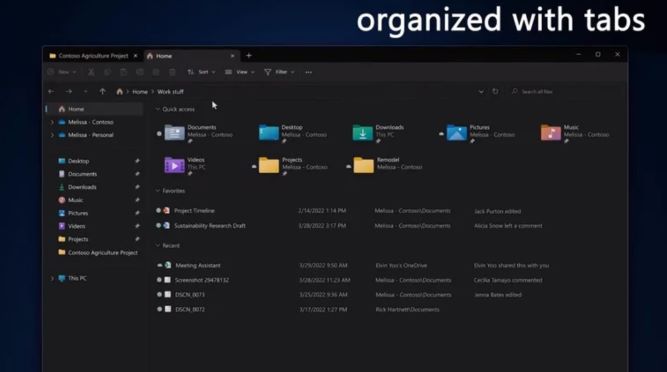
Task: Open the Documents folder icon in Quick access
Action: click(x=174, y=133)
